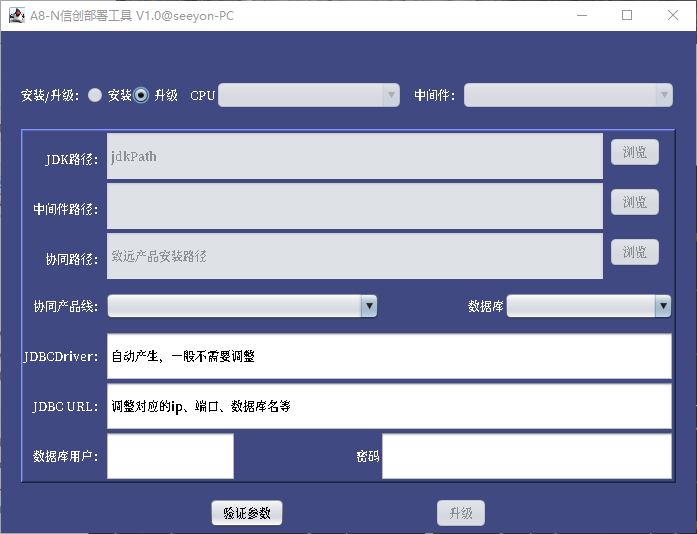
Task: Click the 协同路径 input field
Action: (x=355, y=256)
